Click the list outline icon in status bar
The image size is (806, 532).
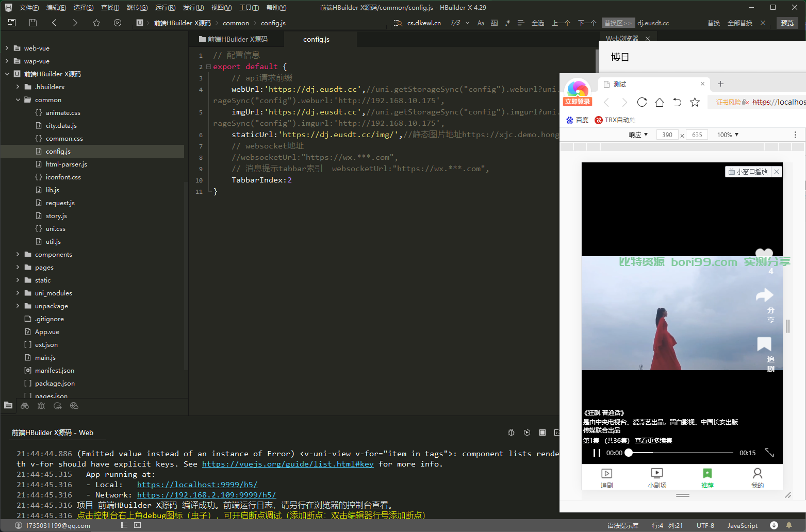click(x=124, y=525)
